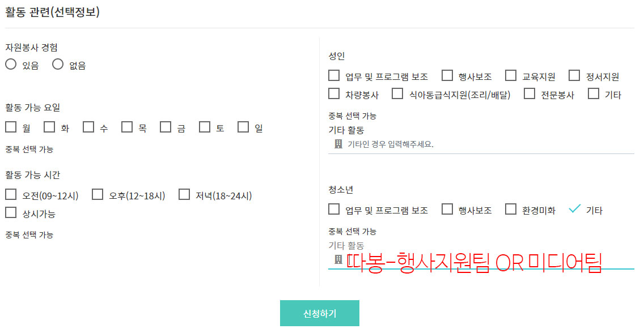Viewport: 644px width, 333px height.
Task: Select 없음 for volunteer experience
Action: click(58, 65)
